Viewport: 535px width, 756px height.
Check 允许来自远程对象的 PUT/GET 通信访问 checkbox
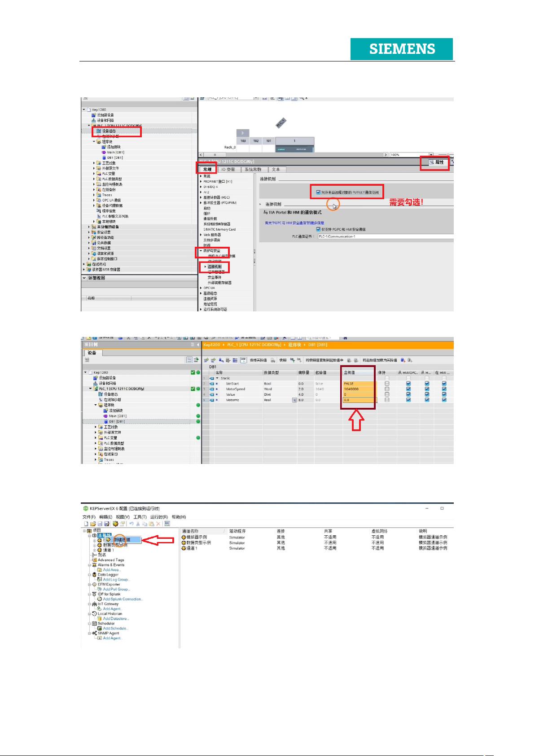pos(318,192)
